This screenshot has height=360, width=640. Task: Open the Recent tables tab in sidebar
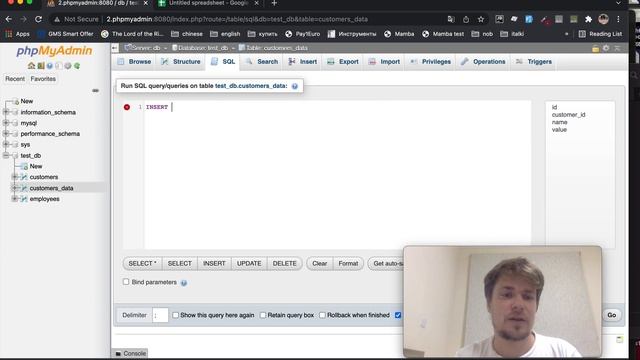[x=15, y=79]
